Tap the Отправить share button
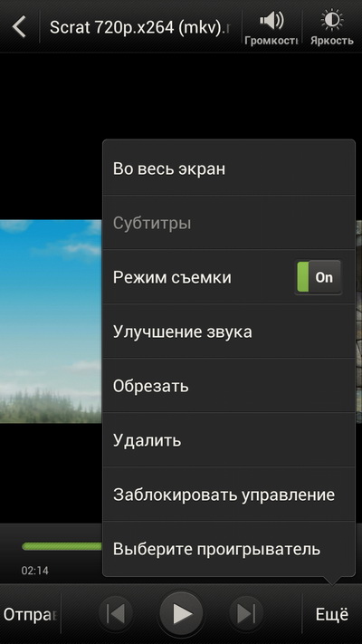 [x=30, y=614]
